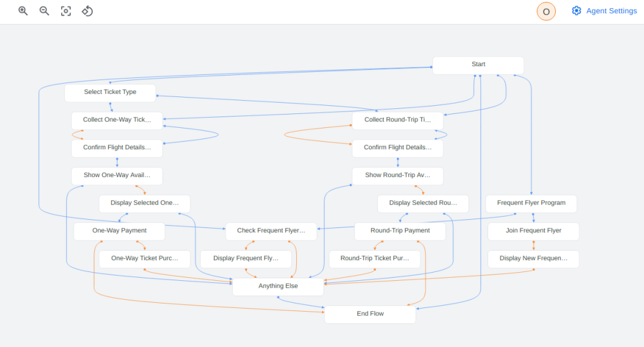Click the One-Way Payment node
644x347 pixels.
point(119,231)
